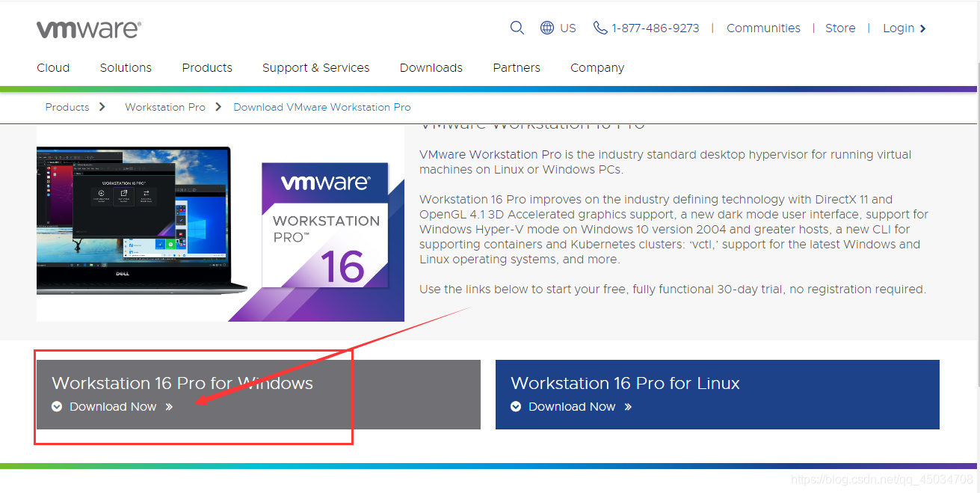The width and height of the screenshot is (980, 493).
Task: Click the globe region icon
Action: (x=547, y=28)
